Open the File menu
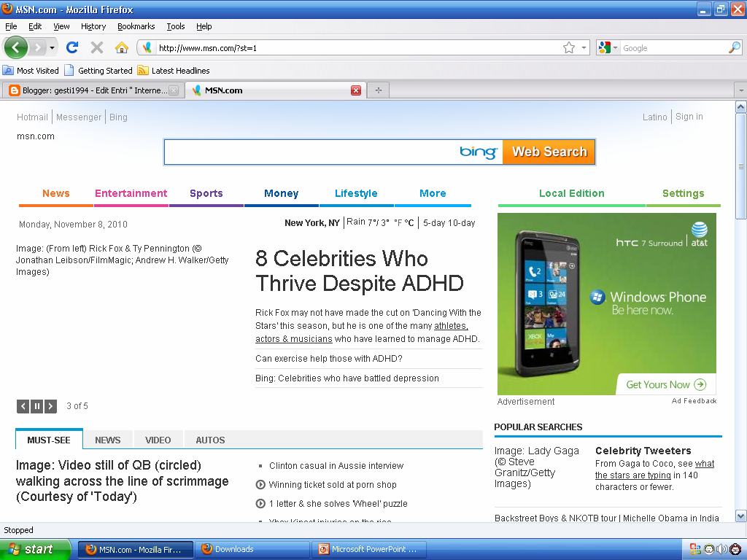The image size is (747, 560). [x=11, y=26]
